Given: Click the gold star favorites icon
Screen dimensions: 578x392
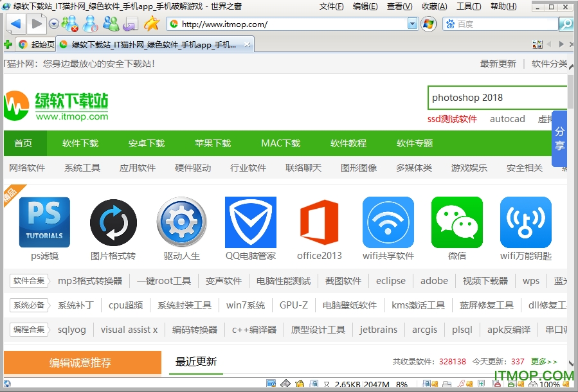Looking at the screenshot, I should tap(152, 24).
